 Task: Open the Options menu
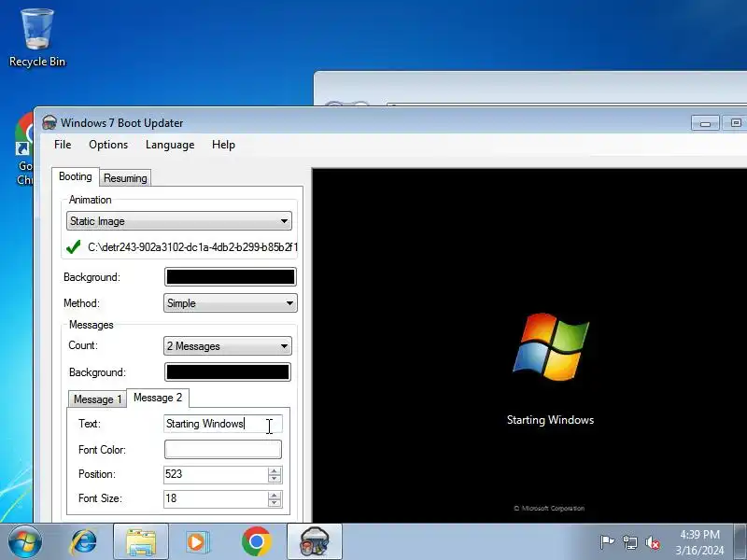coord(108,145)
